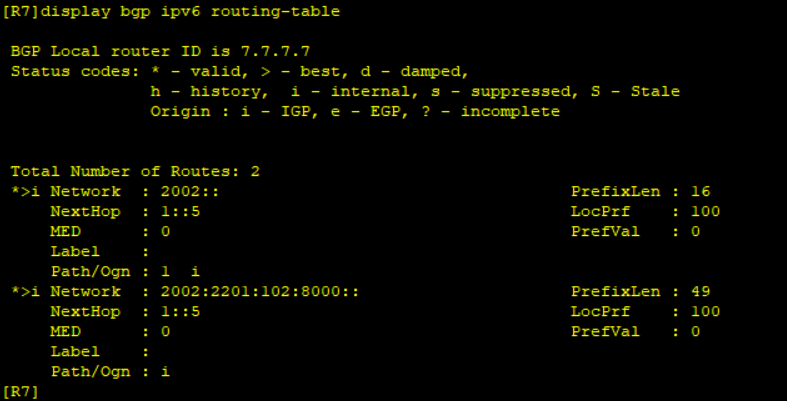Viewport: 787px width, 401px height.
Task: Click the BGP Local router ID 7.7.7.7
Action: coord(160,51)
